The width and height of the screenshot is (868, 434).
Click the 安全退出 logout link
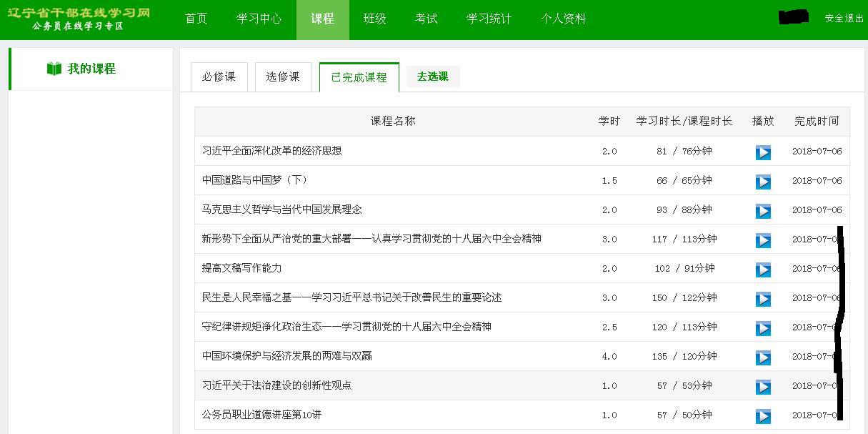point(844,19)
